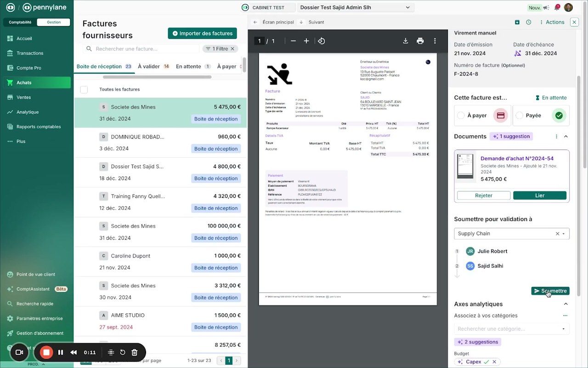Switch to Gestion mode
The height and width of the screenshot is (368, 588).
coord(54,22)
